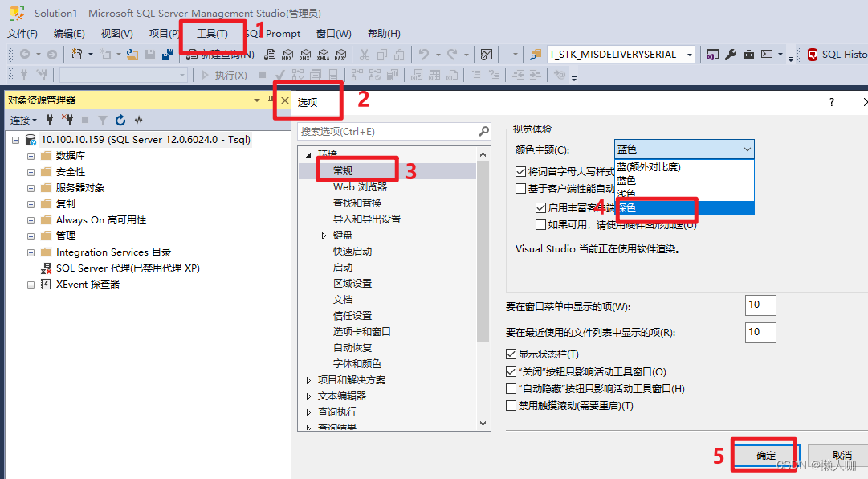Screen dimensions: 868x479
Task: Open the 视图(V) menu
Action: pyautogui.click(x=116, y=33)
